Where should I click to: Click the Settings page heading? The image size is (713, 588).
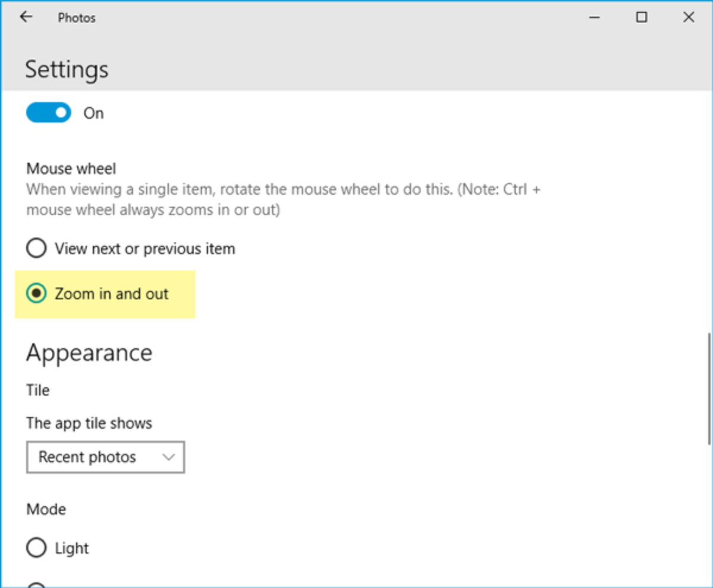click(x=67, y=69)
